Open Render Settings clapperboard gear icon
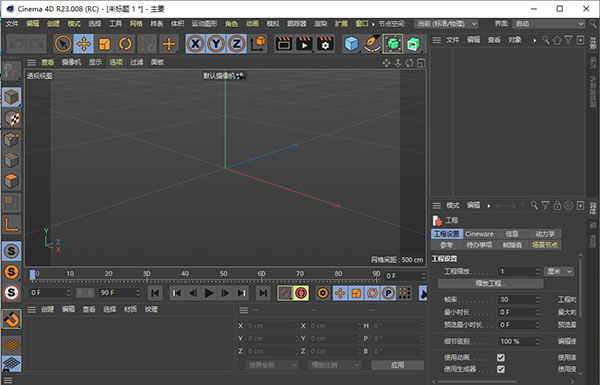Viewport: 600px width, 385px height. pos(325,44)
